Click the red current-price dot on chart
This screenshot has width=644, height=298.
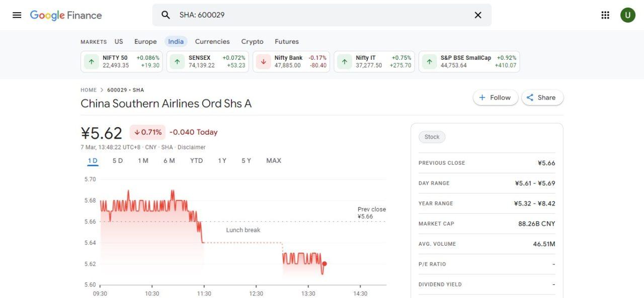(x=325, y=263)
